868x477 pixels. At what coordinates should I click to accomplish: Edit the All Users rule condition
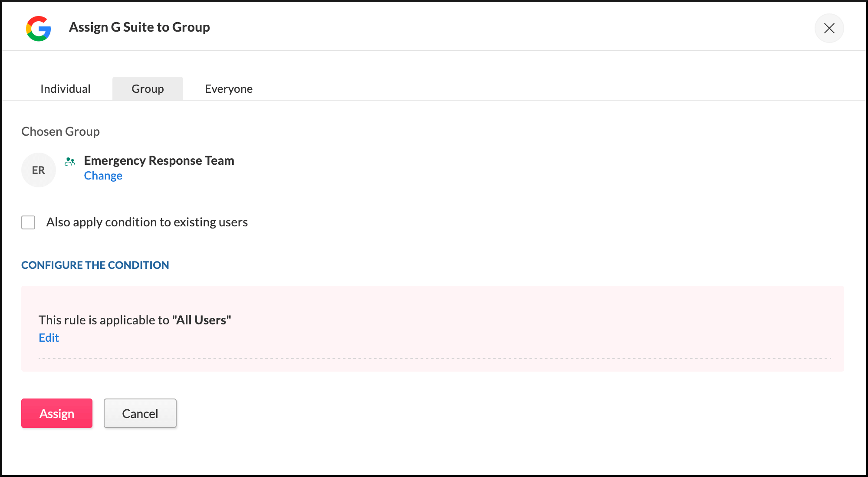(49, 338)
